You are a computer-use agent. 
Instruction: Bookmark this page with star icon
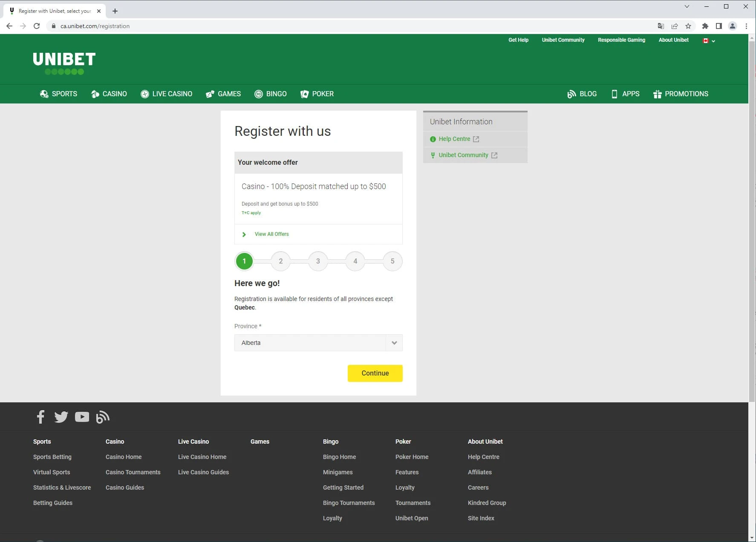point(688,26)
